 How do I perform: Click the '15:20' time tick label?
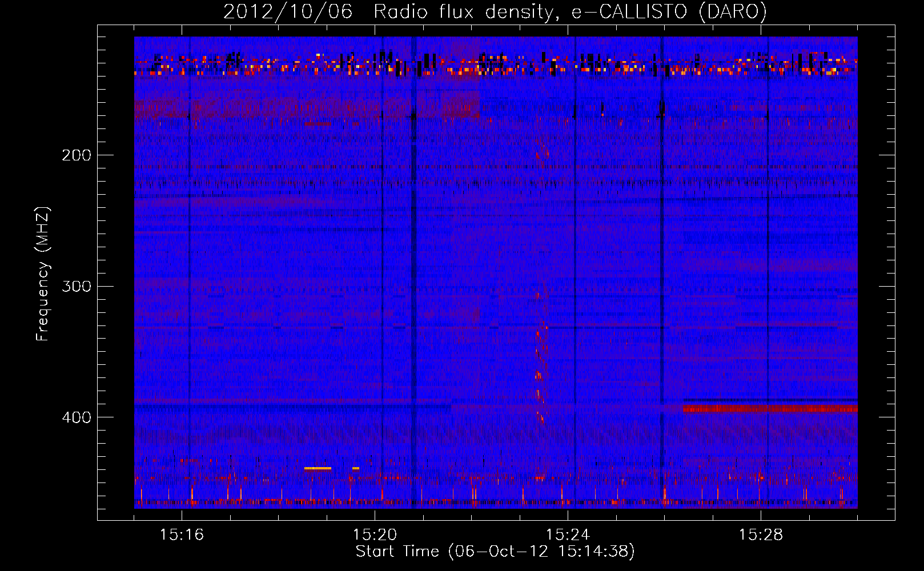click(375, 535)
